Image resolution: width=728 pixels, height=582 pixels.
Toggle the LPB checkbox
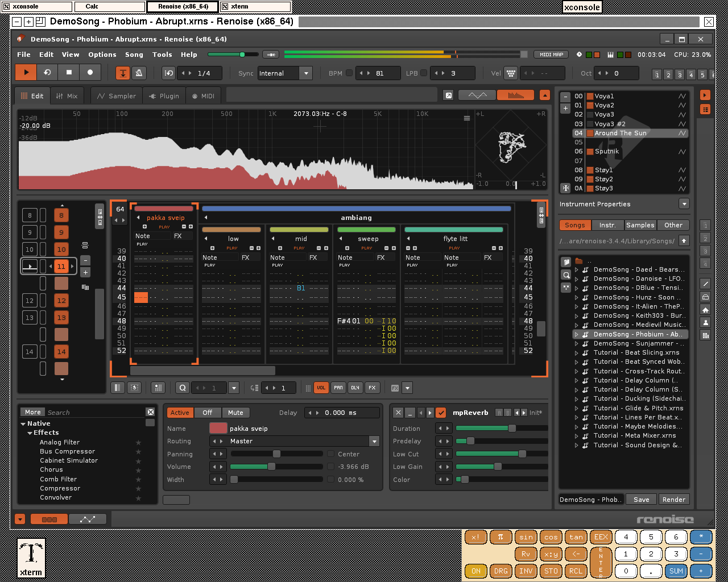coord(424,73)
